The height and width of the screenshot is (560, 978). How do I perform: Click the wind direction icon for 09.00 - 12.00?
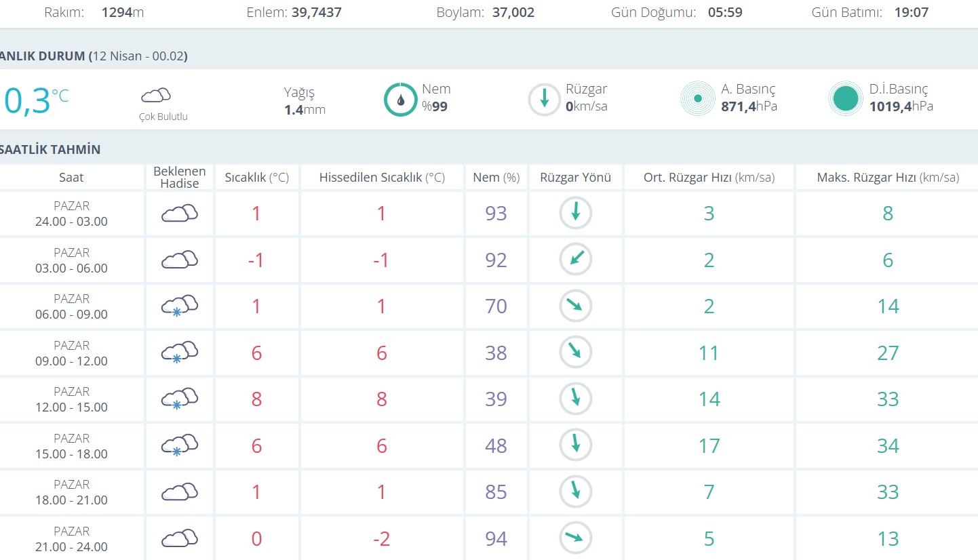[x=576, y=353]
